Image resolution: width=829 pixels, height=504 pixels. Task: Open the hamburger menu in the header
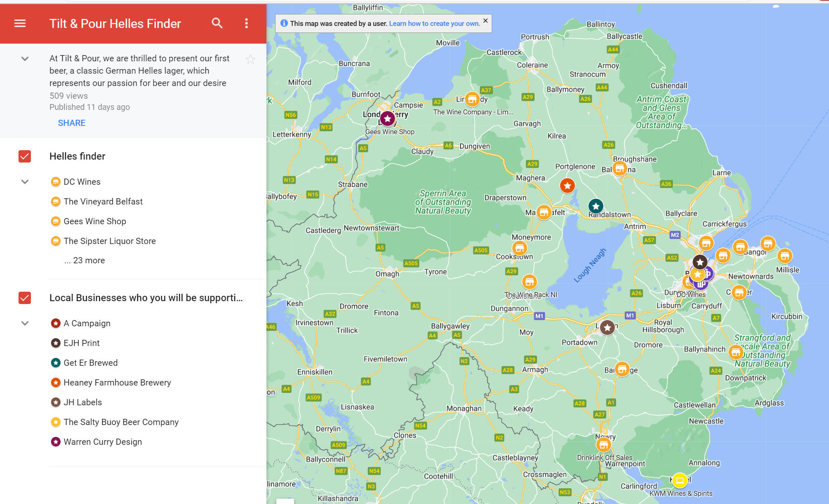coord(20,23)
